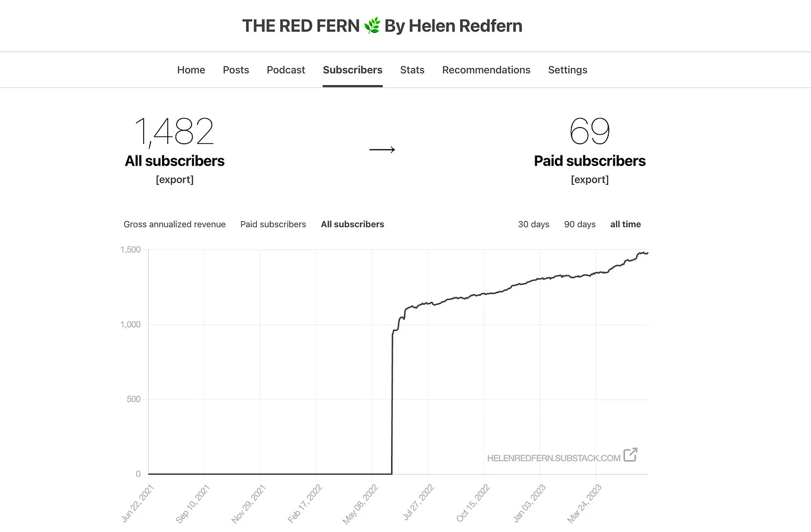Open the Posts tab
Image resolution: width=811 pixels, height=532 pixels.
236,70
